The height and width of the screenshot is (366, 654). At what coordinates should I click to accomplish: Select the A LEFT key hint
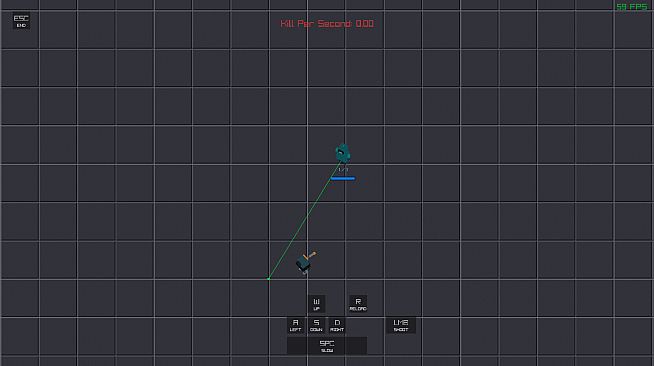295,325
